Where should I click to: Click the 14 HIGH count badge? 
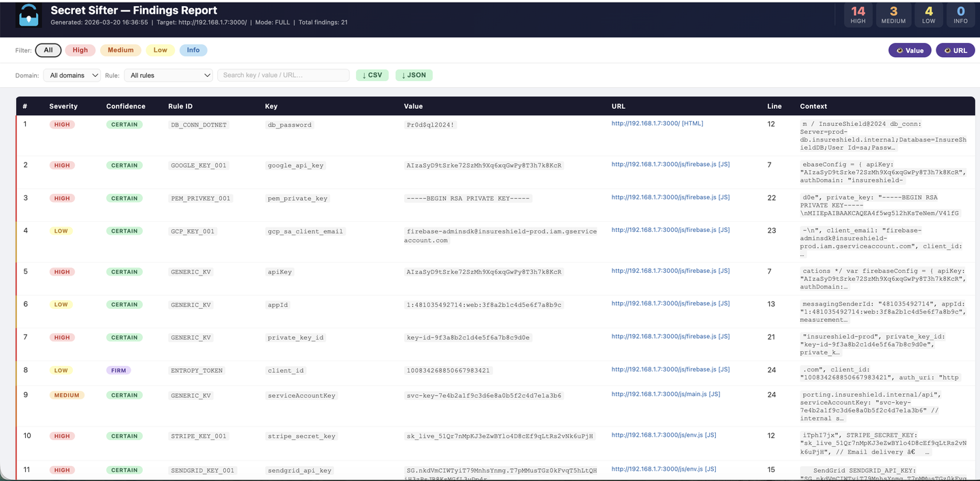point(858,14)
